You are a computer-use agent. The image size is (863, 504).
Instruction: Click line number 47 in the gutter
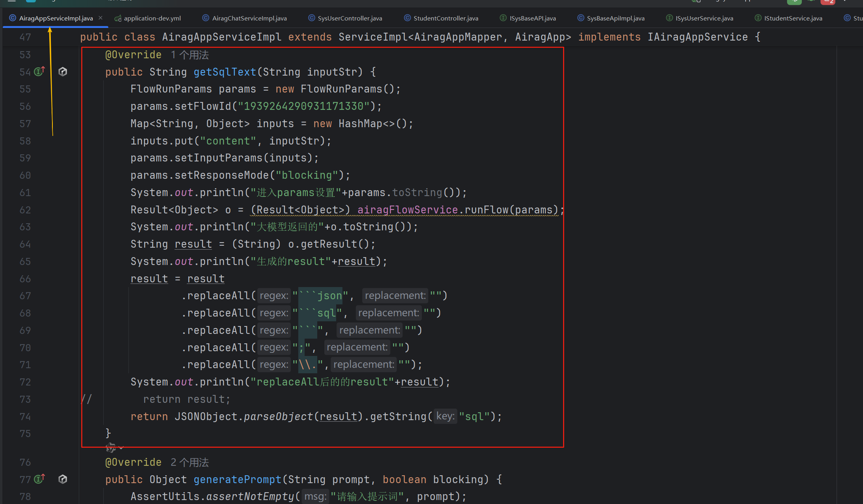tap(25, 37)
